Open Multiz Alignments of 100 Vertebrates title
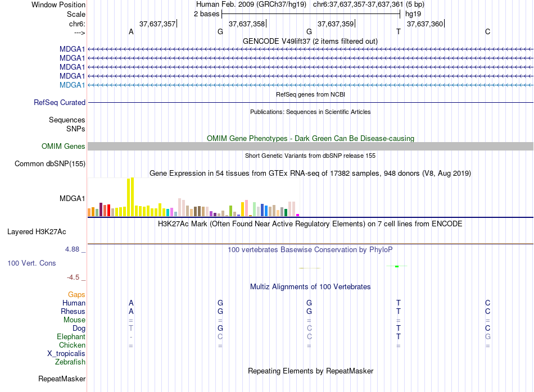The height and width of the screenshot is (392, 534). [x=310, y=287]
